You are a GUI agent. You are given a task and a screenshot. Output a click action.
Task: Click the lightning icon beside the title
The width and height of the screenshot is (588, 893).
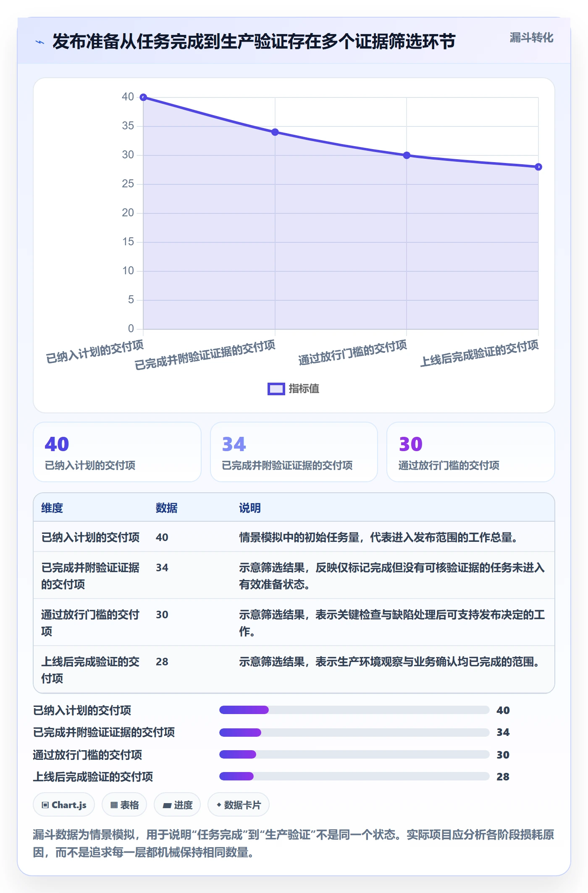point(40,42)
